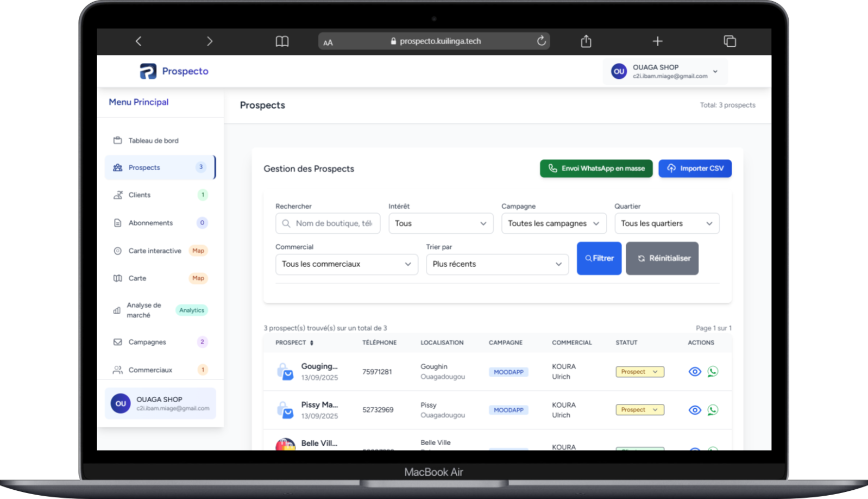The height and width of the screenshot is (499, 868).
Task: Go to Campagnes in the sidebar menu
Action: coord(147,342)
